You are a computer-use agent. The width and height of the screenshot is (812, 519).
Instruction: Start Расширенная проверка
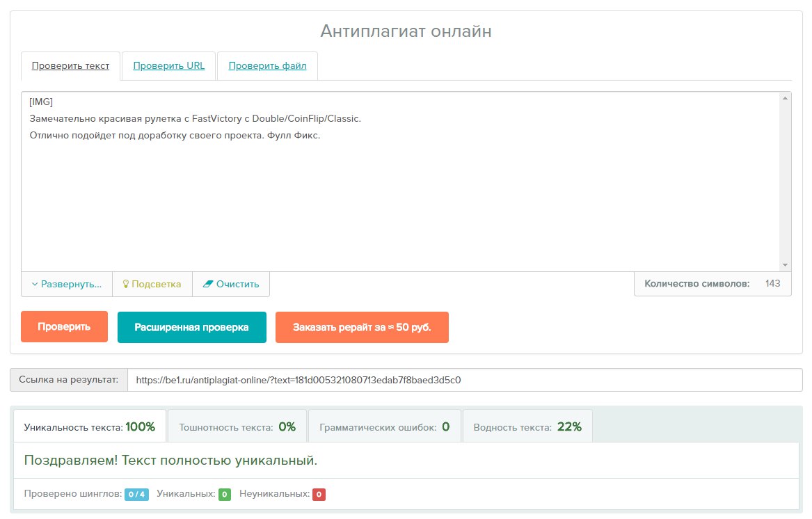191,328
